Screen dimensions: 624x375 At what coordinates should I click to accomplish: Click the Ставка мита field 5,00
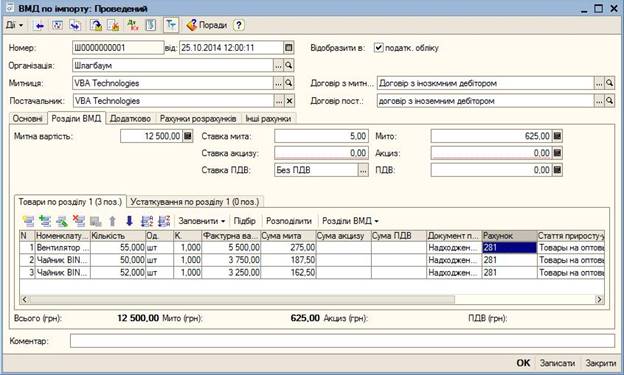click(321, 136)
